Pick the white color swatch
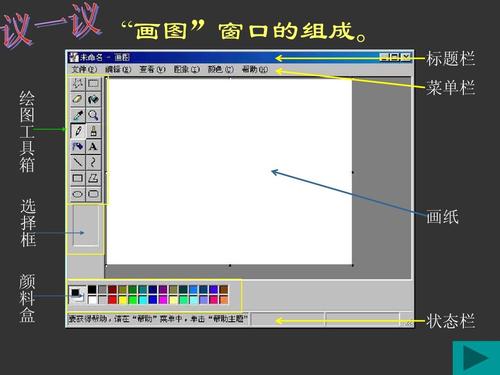 coord(92,300)
